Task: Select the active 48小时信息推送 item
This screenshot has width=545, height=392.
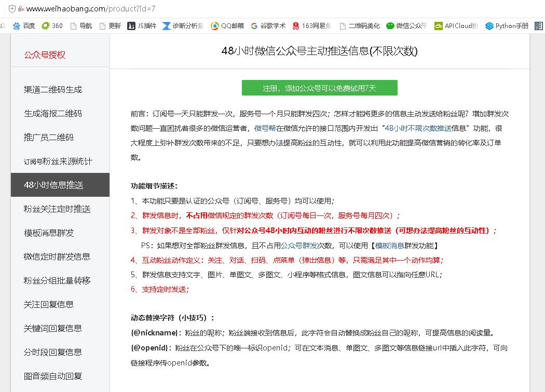Action: [x=60, y=185]
